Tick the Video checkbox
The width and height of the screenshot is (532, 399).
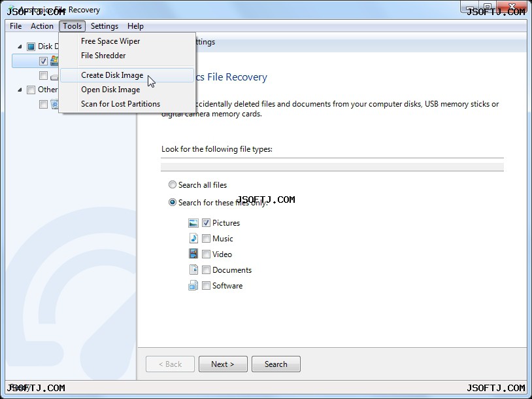coord(206,254)
